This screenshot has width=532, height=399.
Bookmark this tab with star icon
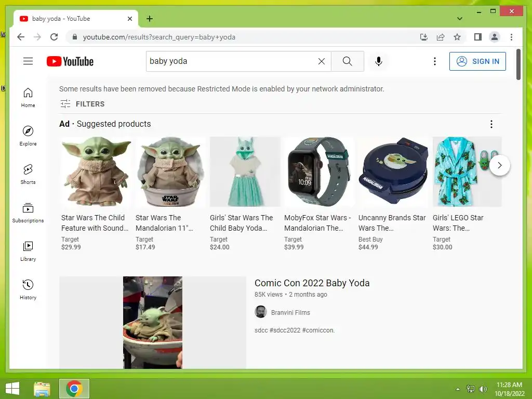457,37
